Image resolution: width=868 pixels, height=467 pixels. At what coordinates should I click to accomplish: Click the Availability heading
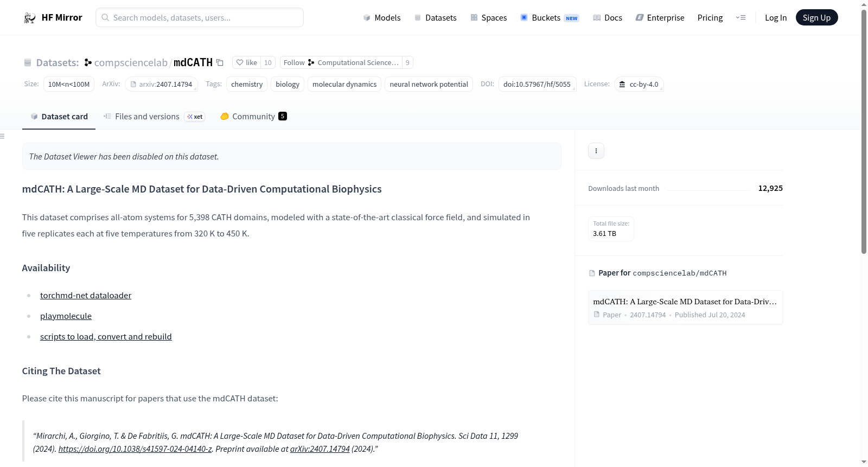pyautogui.click(x=46, y=268)
